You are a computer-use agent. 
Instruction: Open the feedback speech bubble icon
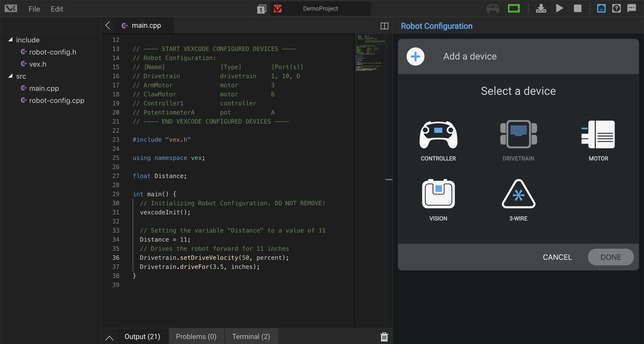point(632,8)
